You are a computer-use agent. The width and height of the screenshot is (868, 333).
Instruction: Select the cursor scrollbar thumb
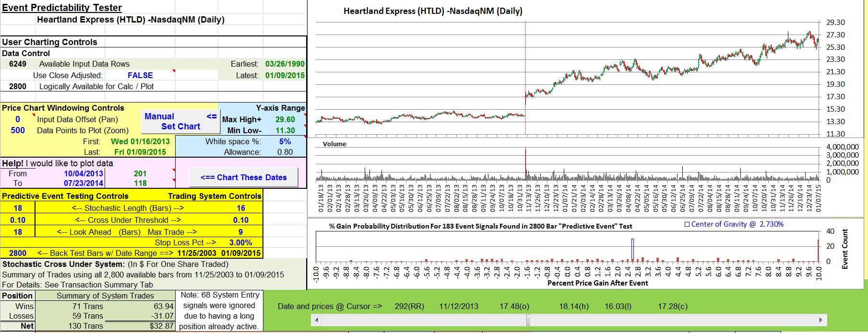(528, 320)
